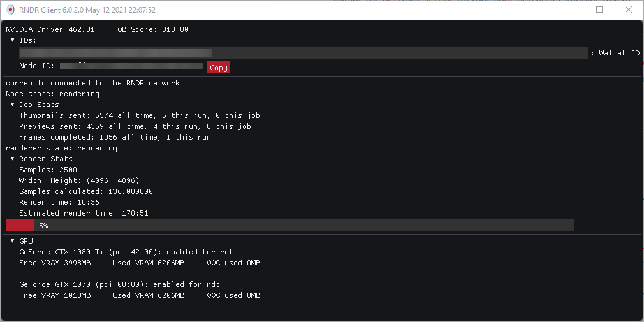
Task: Click 'GeForce GTX 1080 Ti' GPU row
Action: pos(126,252)
